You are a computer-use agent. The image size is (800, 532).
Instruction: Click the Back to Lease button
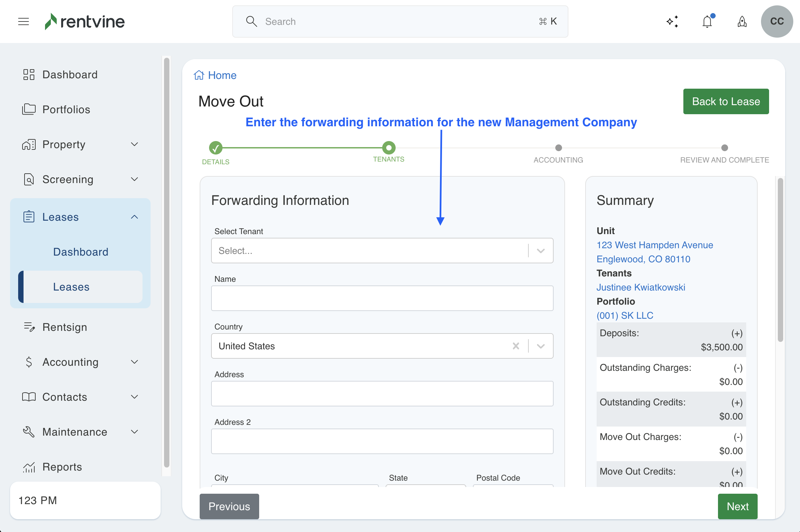point(726,101)
